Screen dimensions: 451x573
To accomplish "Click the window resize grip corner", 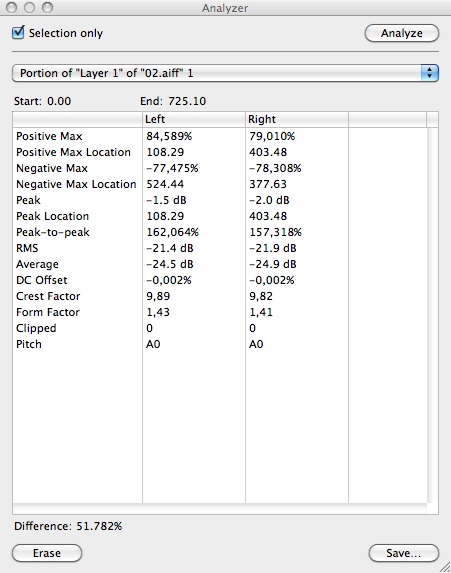I will (x=444, y=566).
